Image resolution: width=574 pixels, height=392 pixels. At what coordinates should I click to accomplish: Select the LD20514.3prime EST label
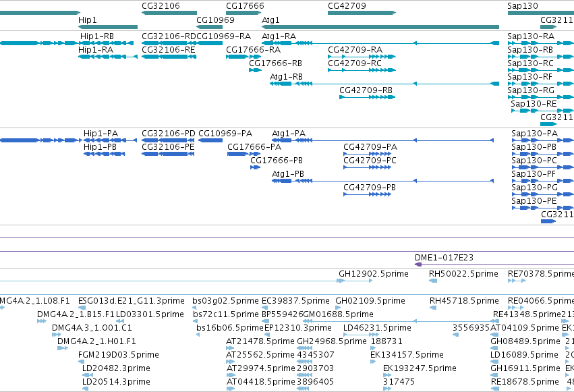117,383
